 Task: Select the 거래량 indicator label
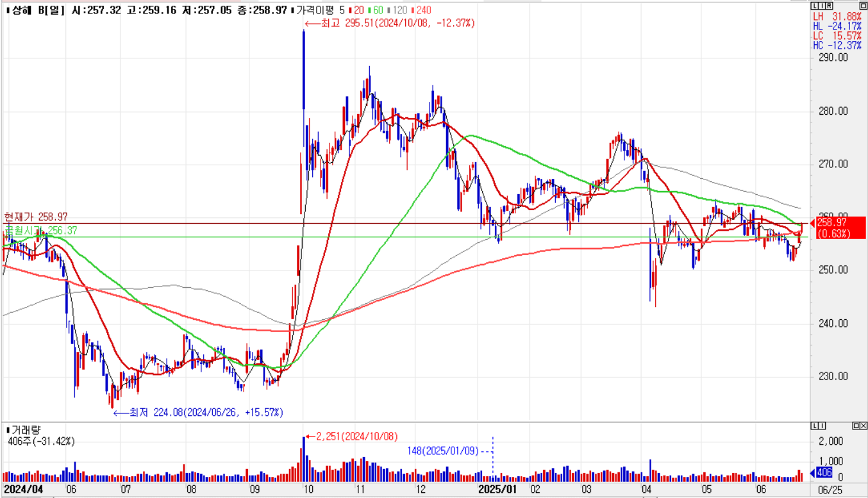pos(24,429)
